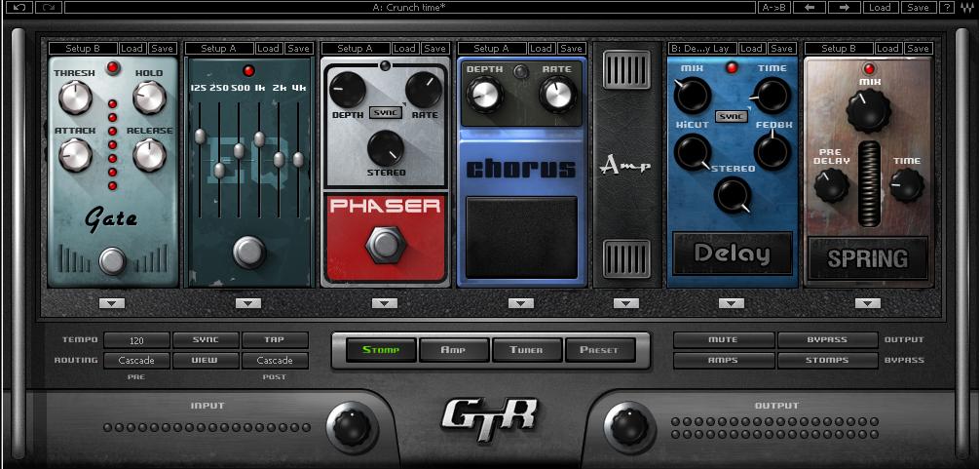The image size is (980, 469).
Task: Click the Delay STEREO knob
Action: (x=733, y=194)
